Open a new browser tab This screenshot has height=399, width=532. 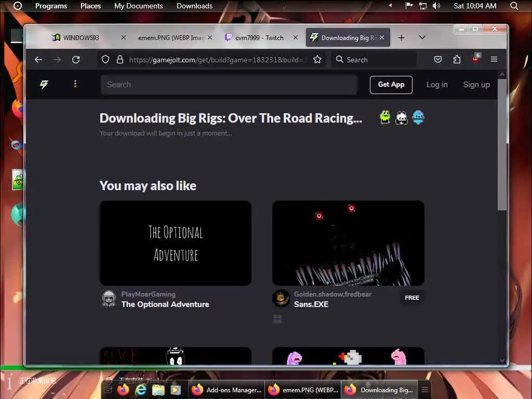point(402,37)
